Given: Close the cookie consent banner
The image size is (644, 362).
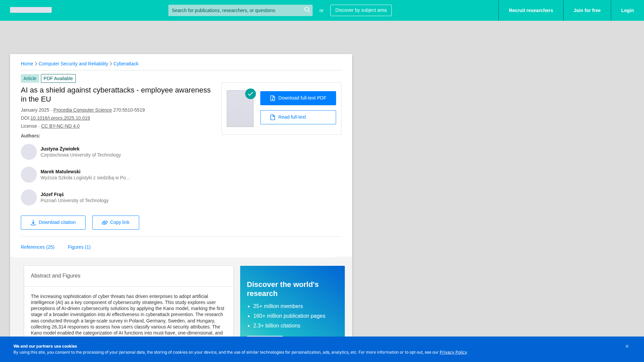Looking at the screenshot, I should [627, 346].
